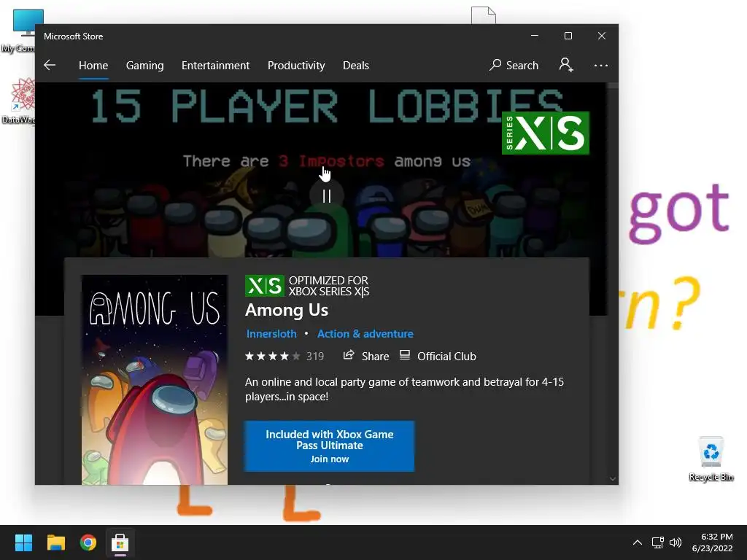Open File Explorer from the taskbar
The height and width of the screenshot is (560, 747).
click(x=55, y=542)
